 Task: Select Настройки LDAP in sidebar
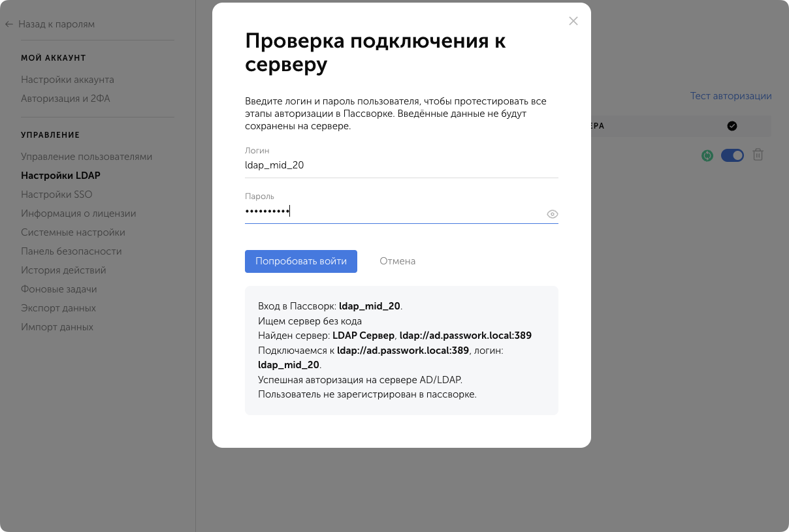point(61,176)
